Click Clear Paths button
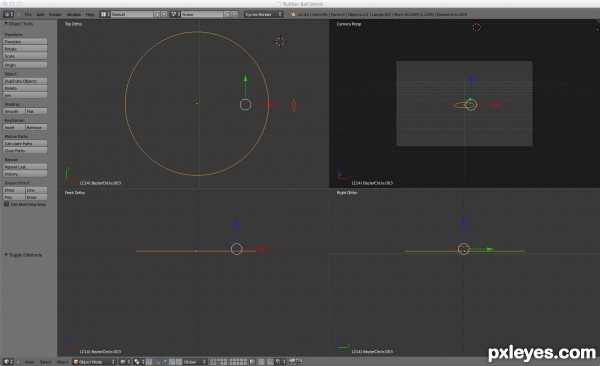Image resolution: width=600 pixels, height=366 pixels. coord(25,151)
